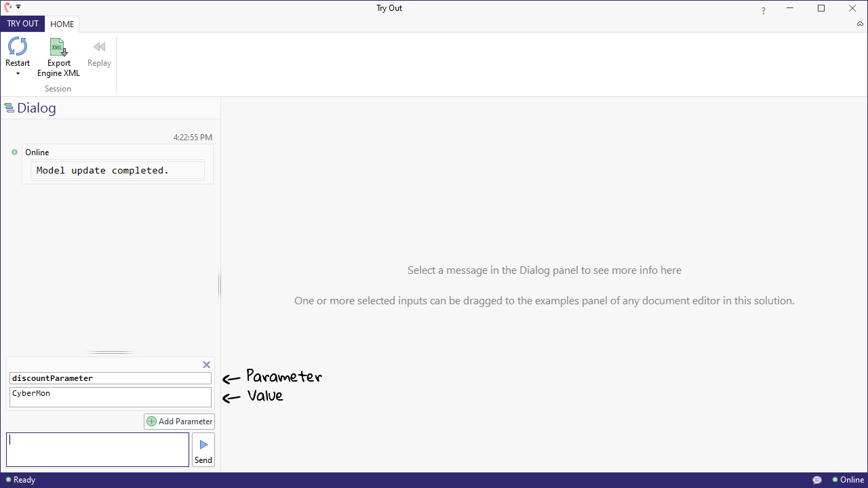Click into the message input box

click(98, 449)
